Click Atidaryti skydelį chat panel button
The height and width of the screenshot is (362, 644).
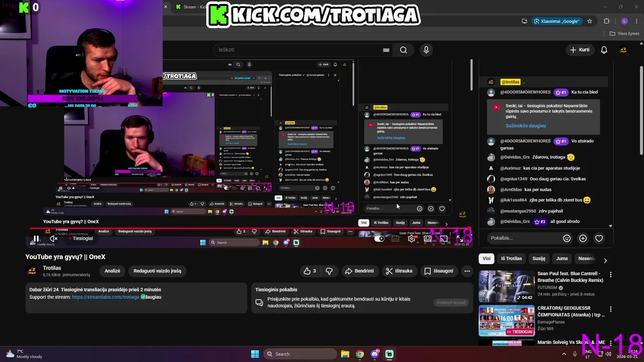[x=451, y=303]
